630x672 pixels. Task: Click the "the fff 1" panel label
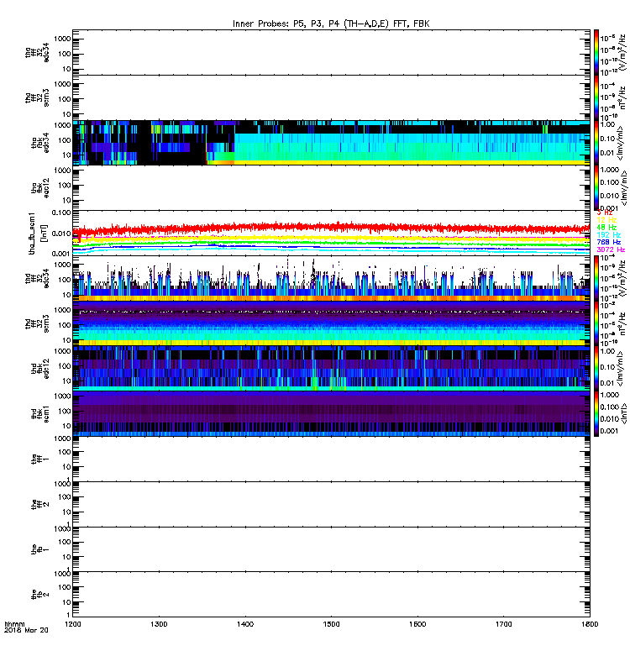(x=40, y=459)
